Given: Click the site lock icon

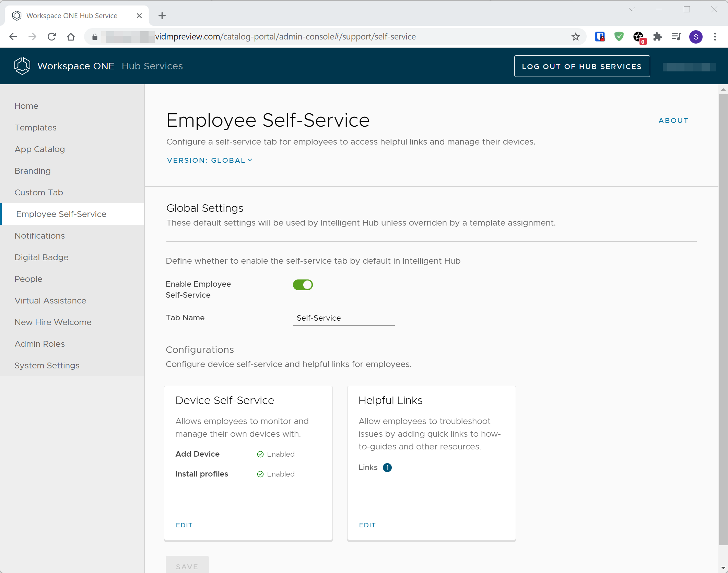Looking at the screenshot, I should (x=95, y=37).
